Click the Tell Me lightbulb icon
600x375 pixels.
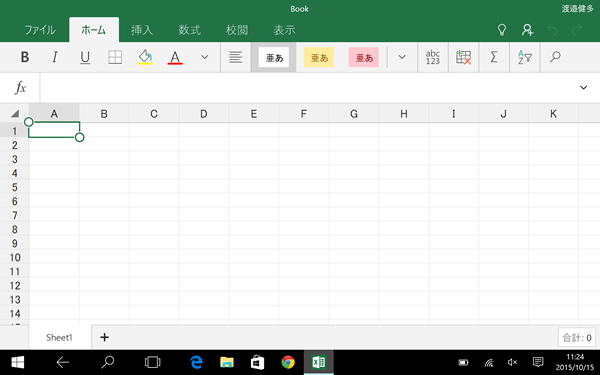point(502,30)
